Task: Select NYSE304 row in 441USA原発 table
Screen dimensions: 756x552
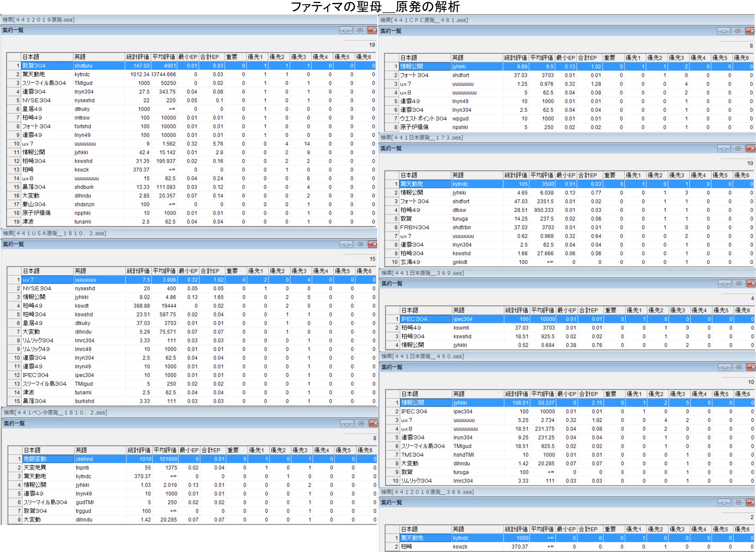Action: [37, 288]
